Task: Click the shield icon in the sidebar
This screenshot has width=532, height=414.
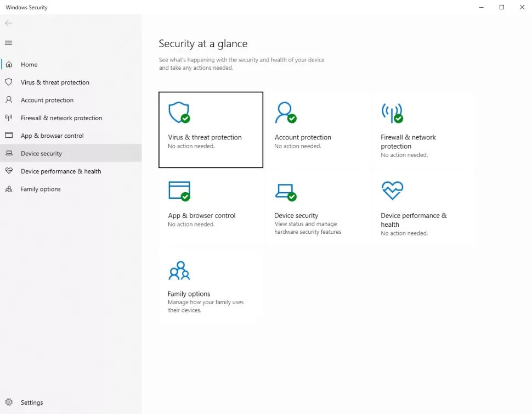Action: pos(9,82)
